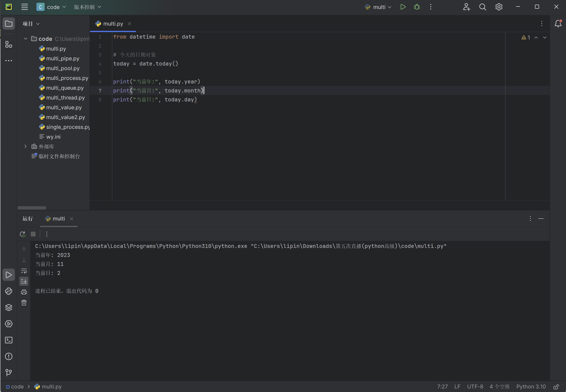Change UTF-8 file encoding in status bar
Viewport: 566px width, 392px height.
(475, 387)
